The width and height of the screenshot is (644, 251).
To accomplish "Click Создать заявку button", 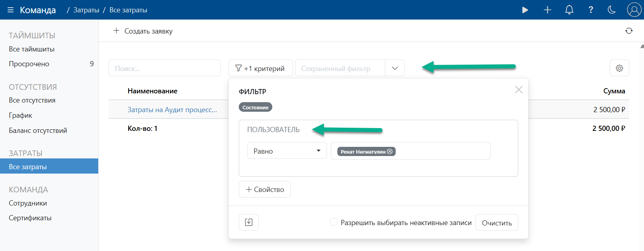I will coord(143,31).
